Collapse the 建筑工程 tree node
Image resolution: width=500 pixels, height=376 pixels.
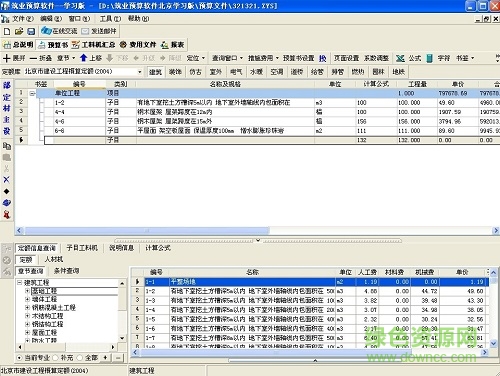[x=19, y=283]
